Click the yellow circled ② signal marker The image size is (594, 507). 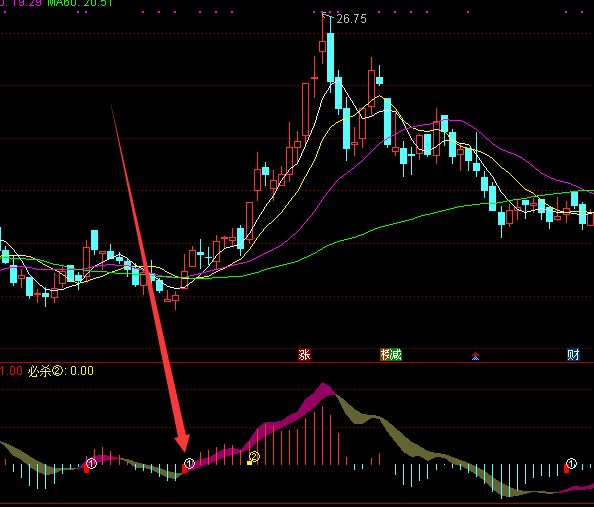254,457
